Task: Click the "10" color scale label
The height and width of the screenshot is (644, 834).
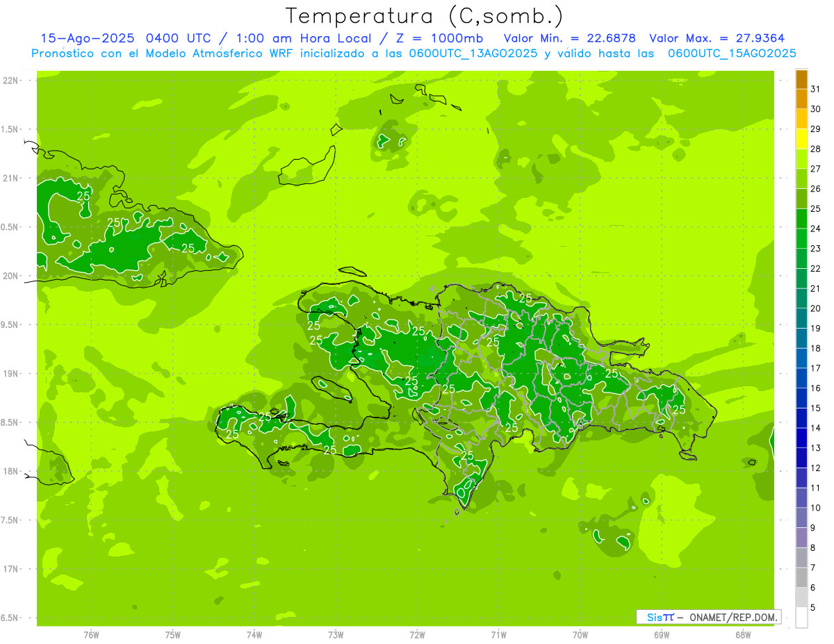Action: click(815, 508)
